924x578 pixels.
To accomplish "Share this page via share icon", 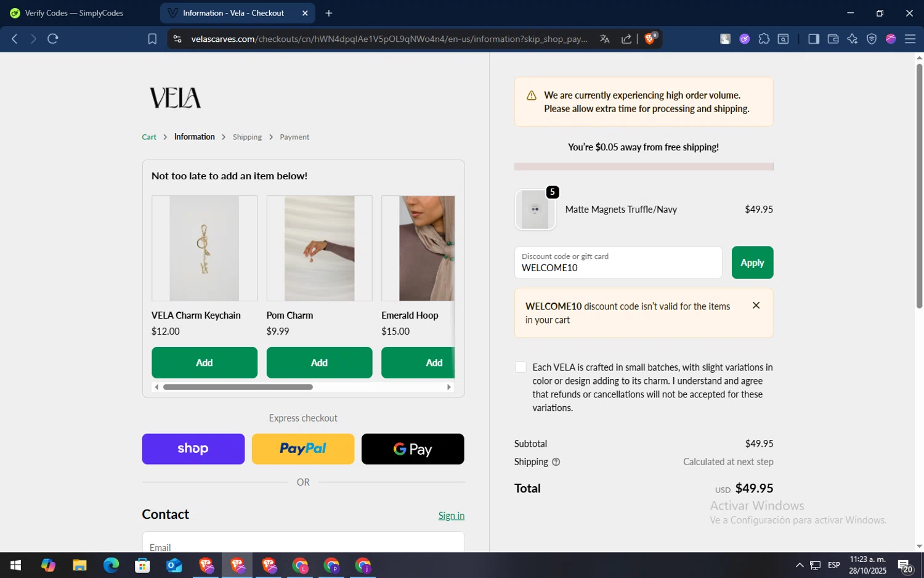I will coord(626,39).
